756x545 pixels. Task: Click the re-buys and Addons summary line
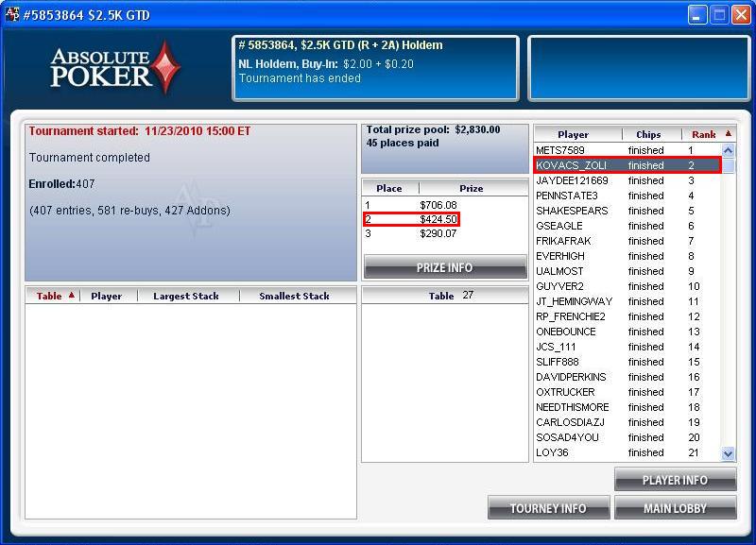pyautogui.click(x=129, y=211)
